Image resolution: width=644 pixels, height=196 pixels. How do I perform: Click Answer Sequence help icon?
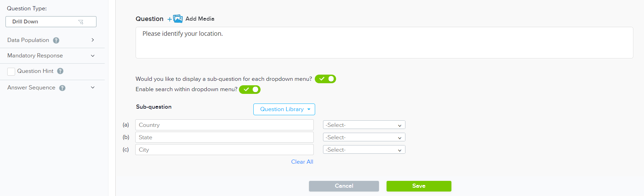tap(62, 88)
